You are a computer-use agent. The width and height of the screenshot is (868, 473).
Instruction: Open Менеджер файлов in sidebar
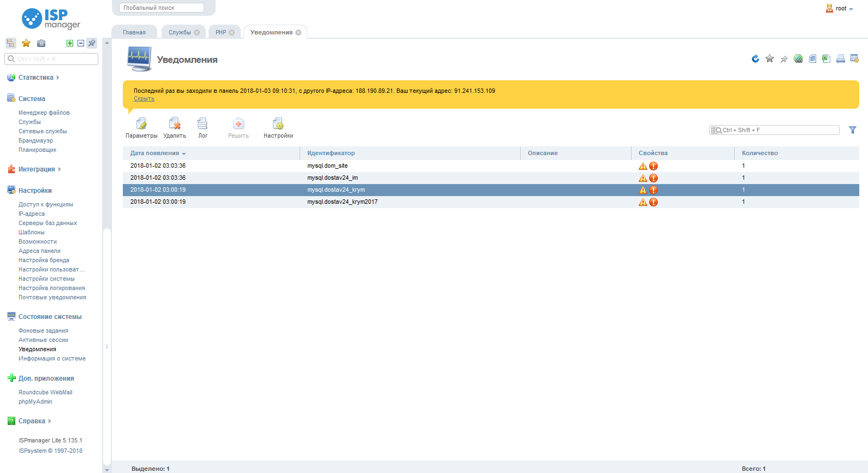pos(44,113)
